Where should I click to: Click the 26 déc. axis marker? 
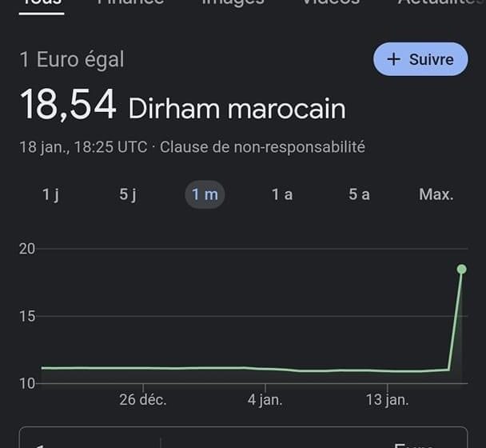point(143,399)
